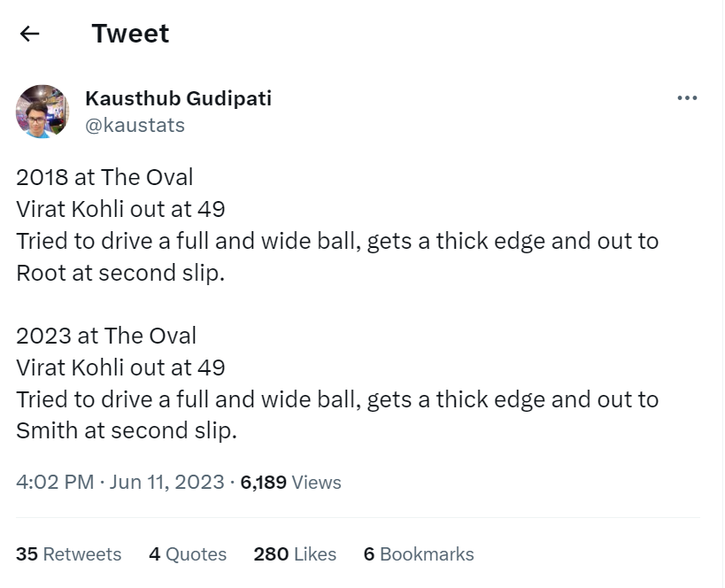The image size is (725, 588).
Task: Click the Jun 11, 2023 date
Action: tap(166, 482)
